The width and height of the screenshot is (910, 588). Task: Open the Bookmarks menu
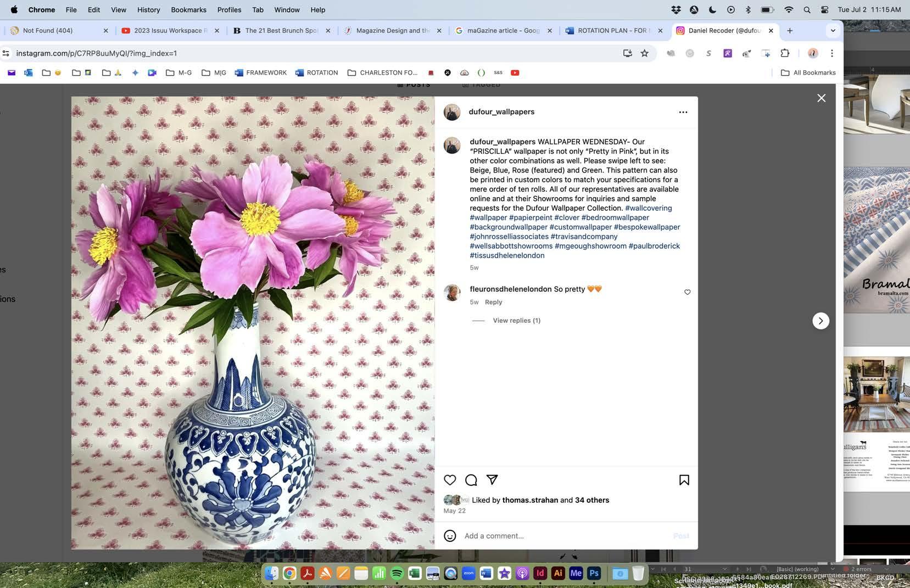pyautogui.click(x=188, y=10)
